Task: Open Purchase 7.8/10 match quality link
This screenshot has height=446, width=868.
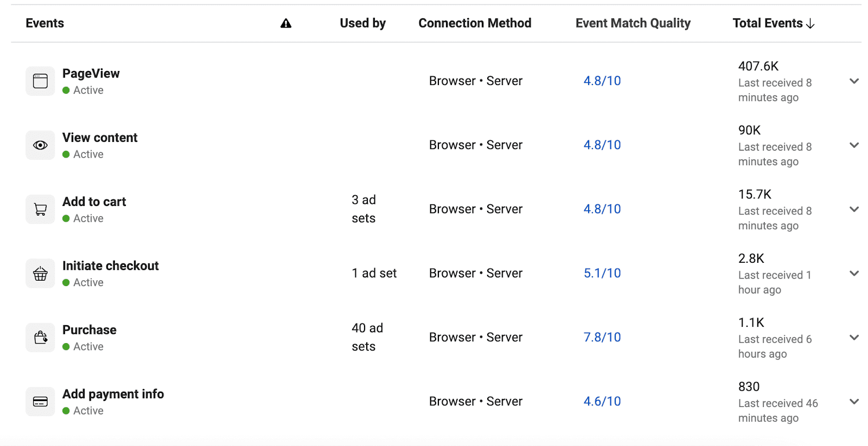Action: tap(602, 337)
